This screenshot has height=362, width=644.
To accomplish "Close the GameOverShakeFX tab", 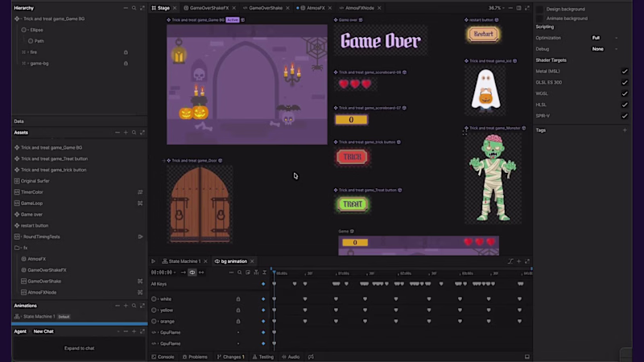I will pyautogui.click(x=233, y=8).
